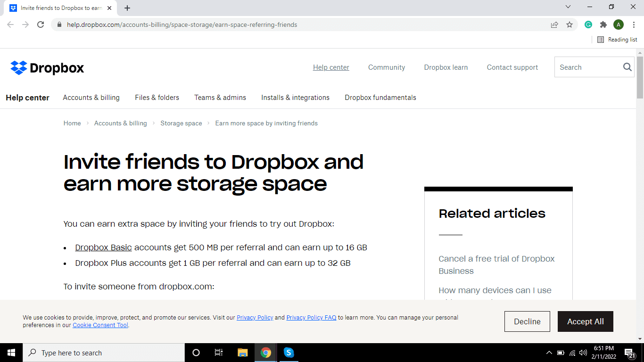Expand the browser tab search chevron
Screen dimensions: 644x362
point(568,7)
